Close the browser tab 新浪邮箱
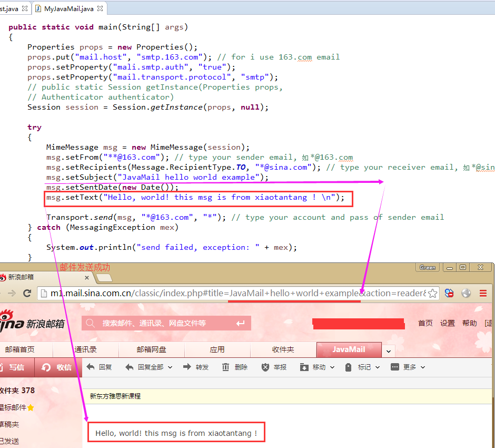The image size is (495, 448). click(87, 278)
